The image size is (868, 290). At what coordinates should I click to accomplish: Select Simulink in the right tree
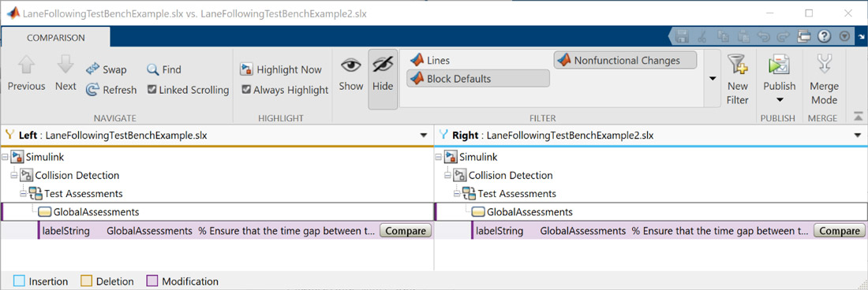(x=478, y=157)
